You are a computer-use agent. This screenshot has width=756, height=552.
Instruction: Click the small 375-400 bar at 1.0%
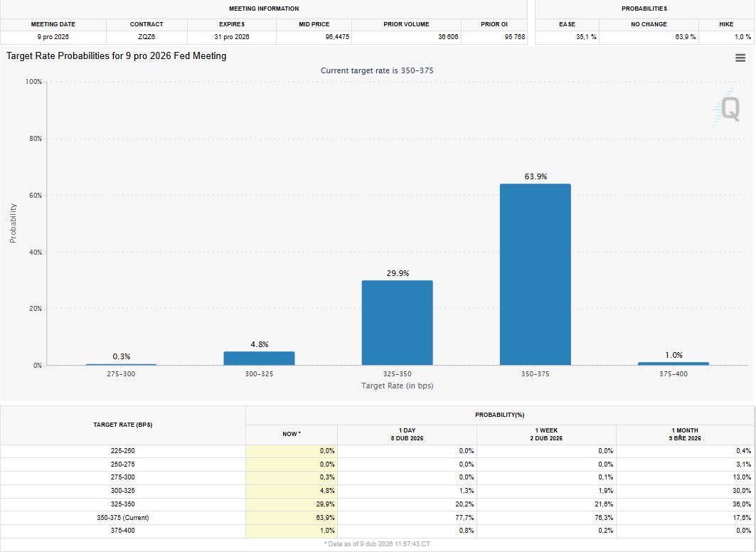[673, 363]
